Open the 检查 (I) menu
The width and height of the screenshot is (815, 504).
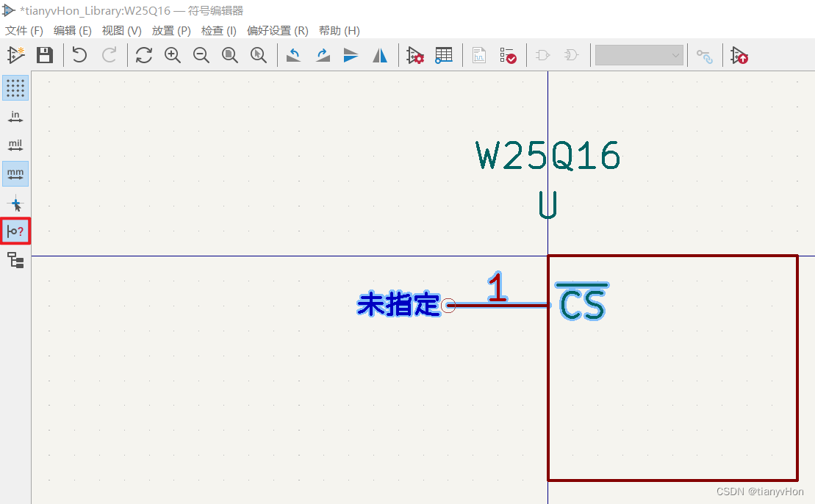pyautogui.click(x=219, y=31)
